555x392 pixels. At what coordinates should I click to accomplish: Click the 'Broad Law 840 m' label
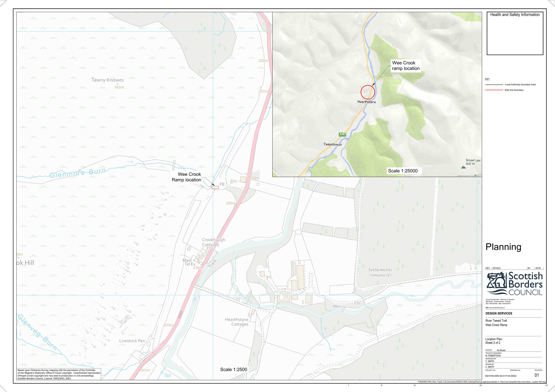pyautogui.click(x=473, y=162)
